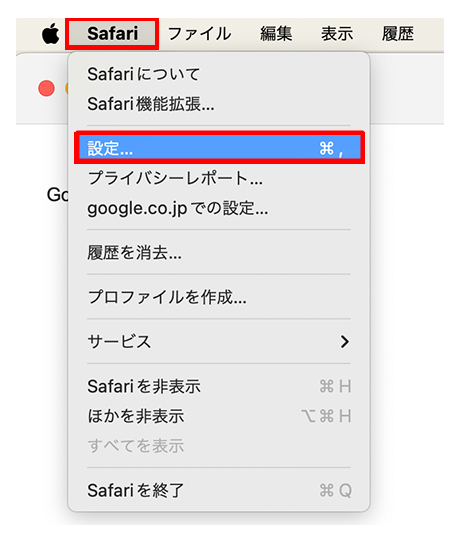This screenshot has width=457, height=534.
Task: Open 設定… from the Safari menu
Action: 219,148
